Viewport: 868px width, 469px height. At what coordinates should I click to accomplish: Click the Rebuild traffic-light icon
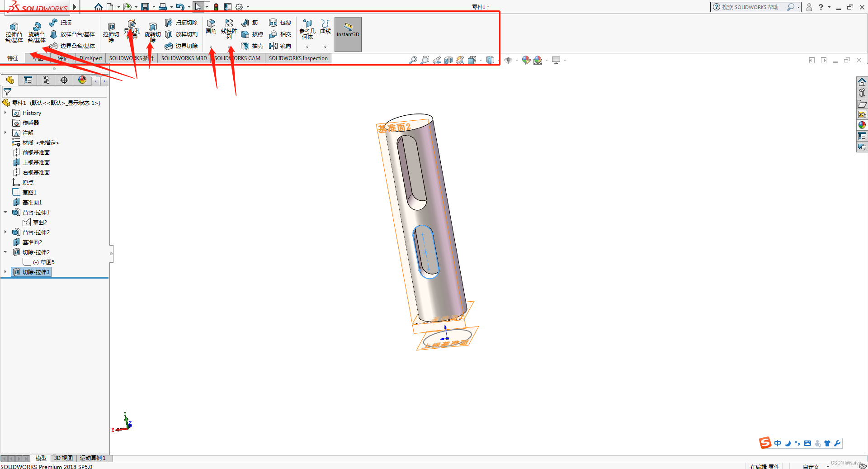[216, 7]
